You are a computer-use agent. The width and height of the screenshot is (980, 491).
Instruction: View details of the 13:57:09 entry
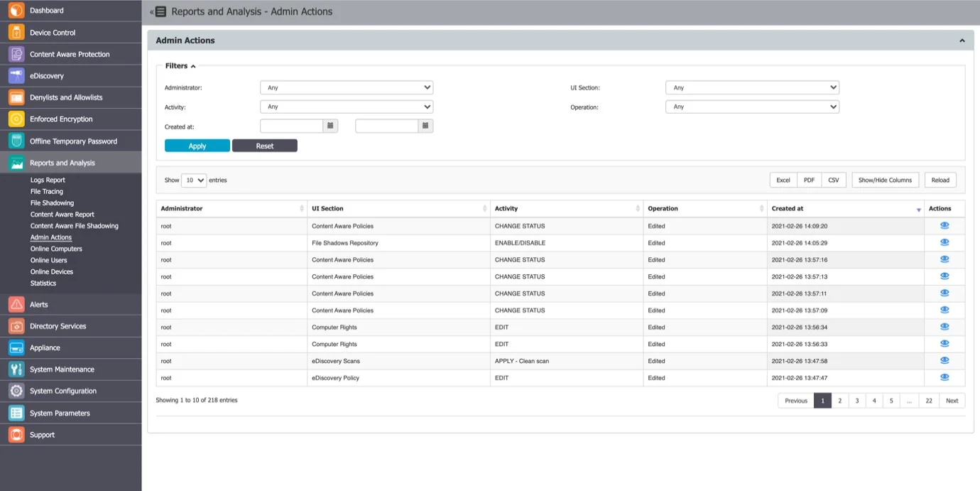point(944,310)
